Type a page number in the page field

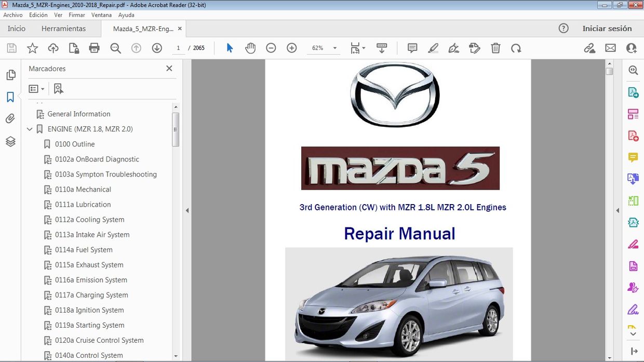point(178,48)
